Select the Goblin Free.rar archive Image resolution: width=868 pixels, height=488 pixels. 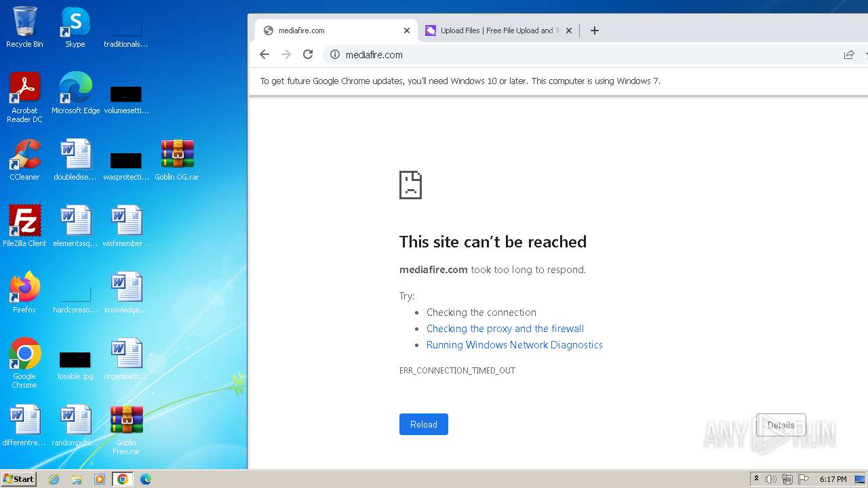[x=126, y=430]
